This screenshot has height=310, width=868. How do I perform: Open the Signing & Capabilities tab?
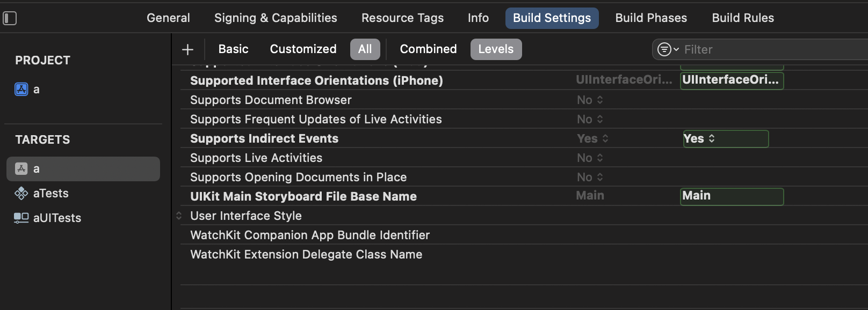point(276,18)
